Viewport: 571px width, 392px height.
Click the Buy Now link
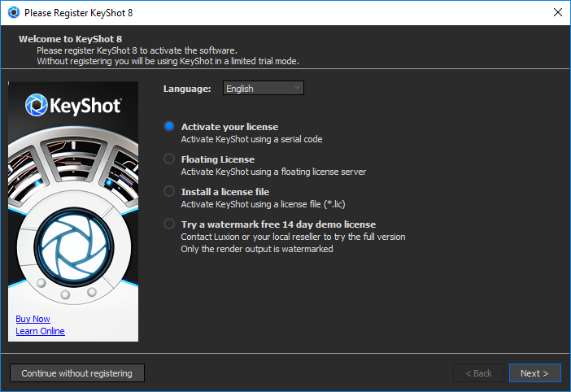click(33, 319)
